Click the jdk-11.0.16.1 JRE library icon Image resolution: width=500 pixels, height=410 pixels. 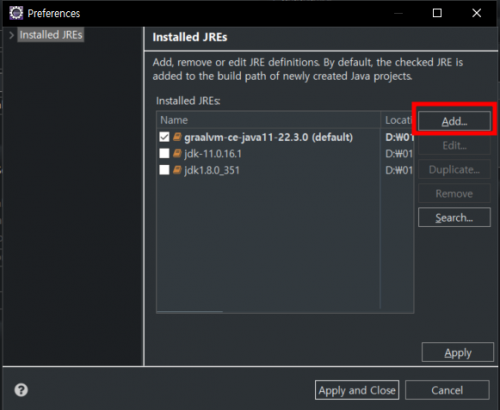click(177, 153)
